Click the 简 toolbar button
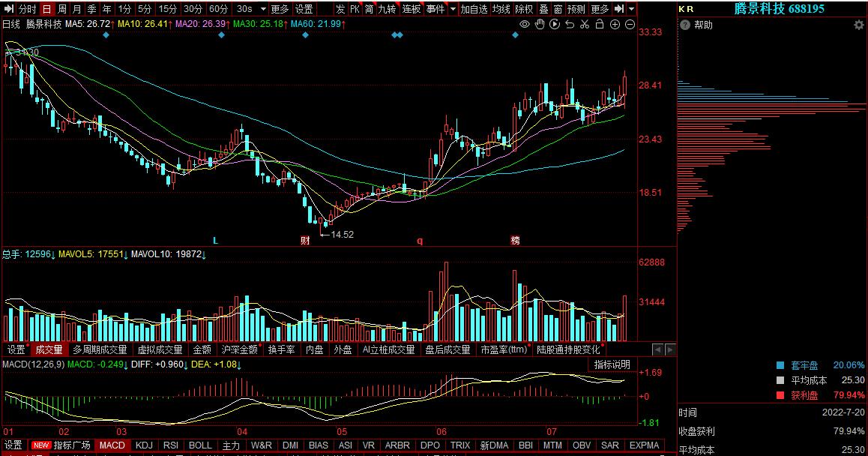Image resolution: width=868 pixels, height=456 pixels. [x=369, y=9]
